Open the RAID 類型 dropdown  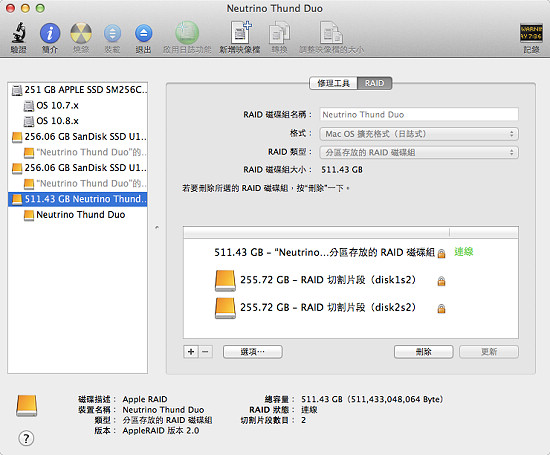tap(419, 152)
